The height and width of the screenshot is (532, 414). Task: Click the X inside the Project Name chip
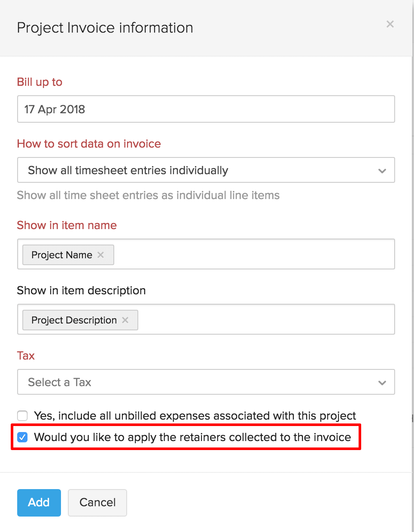(x=100, y=254)
